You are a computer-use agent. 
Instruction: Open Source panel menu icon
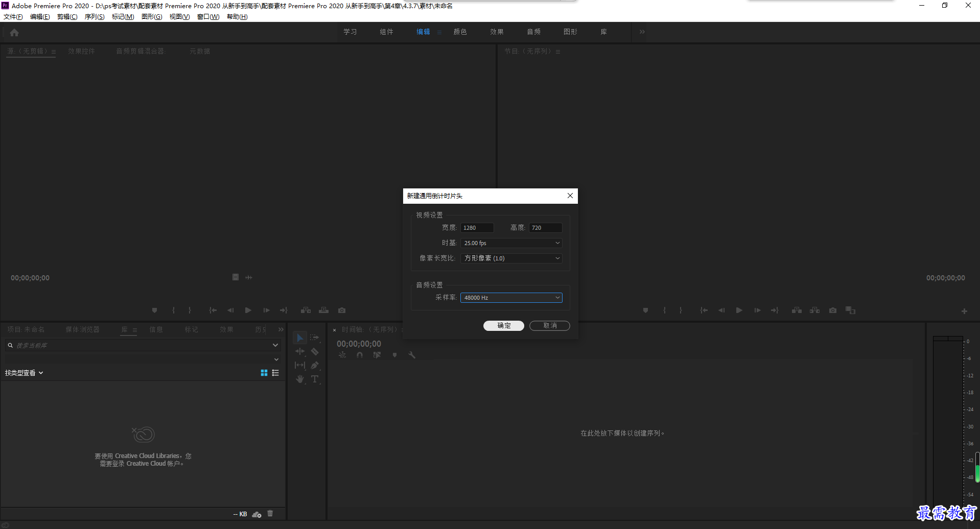[54, 52]
